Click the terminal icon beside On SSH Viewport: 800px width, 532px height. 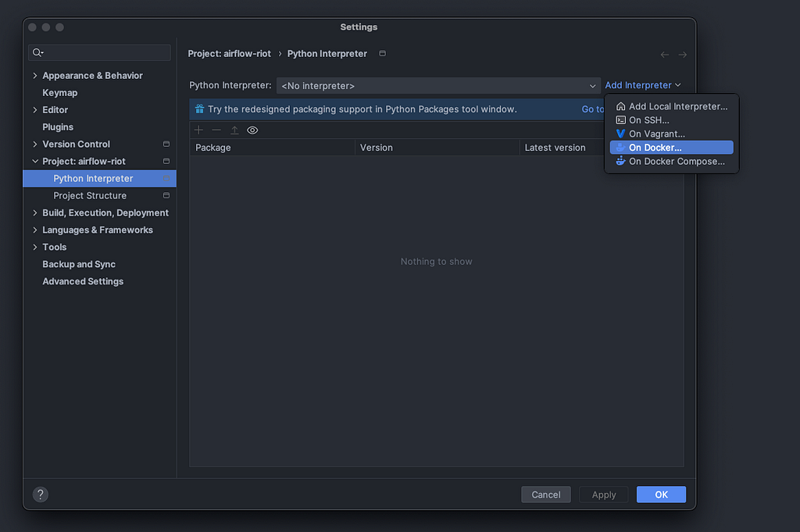tap(620, 120)
